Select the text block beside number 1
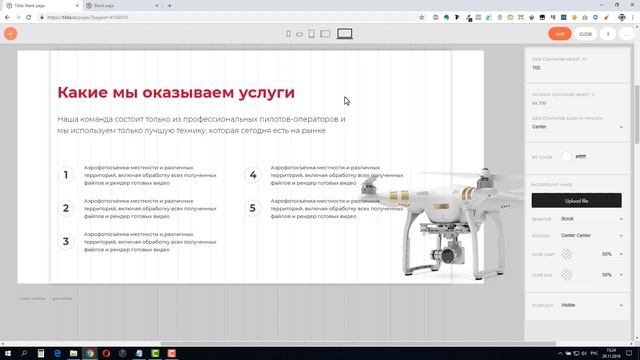 click(150, 175)
